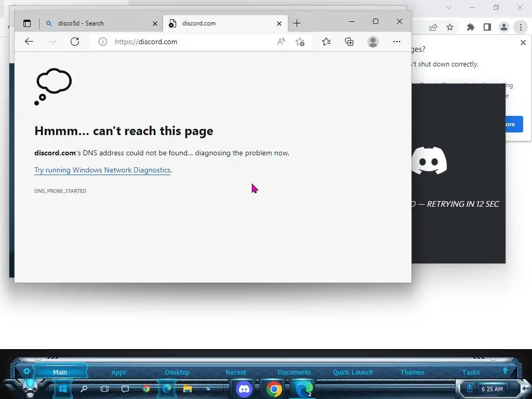532x399 pixels.
Task: Open a new tab in Edge
Action: tap(297, 23)
